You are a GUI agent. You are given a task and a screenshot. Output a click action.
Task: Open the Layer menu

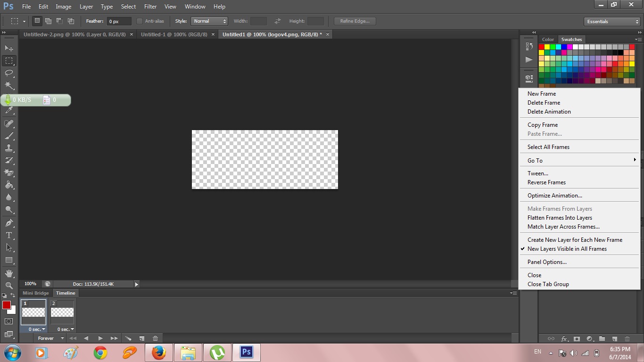86,7
